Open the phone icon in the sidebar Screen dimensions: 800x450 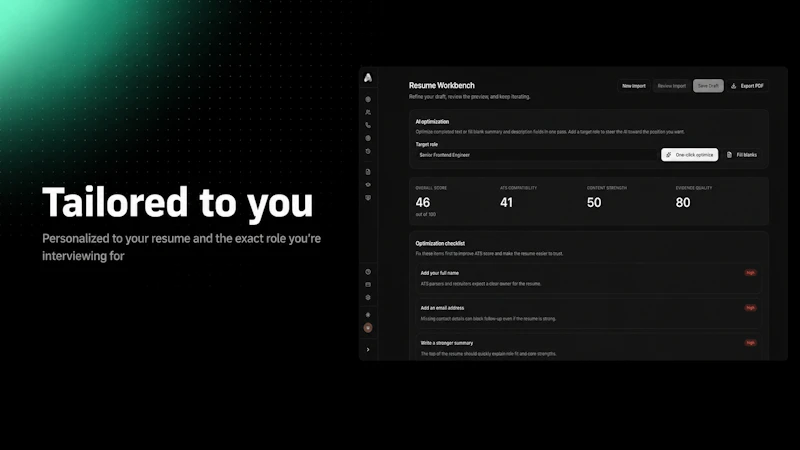(368, 125)
